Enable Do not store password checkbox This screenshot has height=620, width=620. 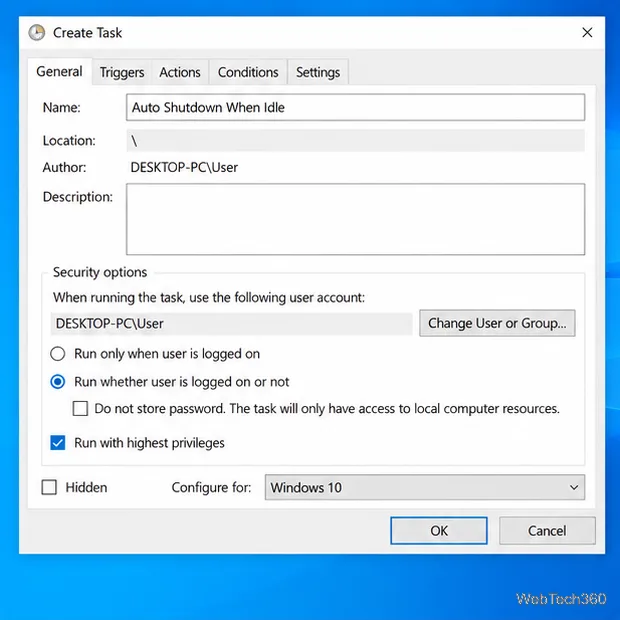pyautogui.click(x=80, y=408)
